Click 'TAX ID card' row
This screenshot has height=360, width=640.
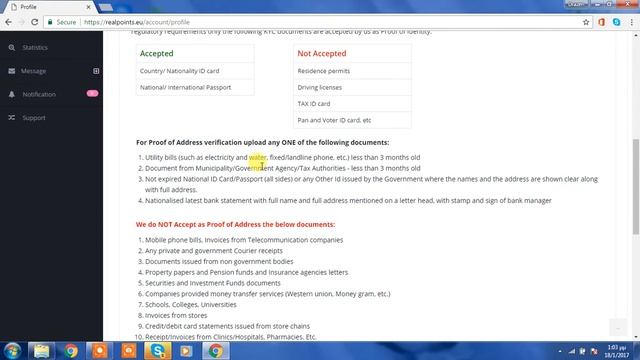coord(352,104)
